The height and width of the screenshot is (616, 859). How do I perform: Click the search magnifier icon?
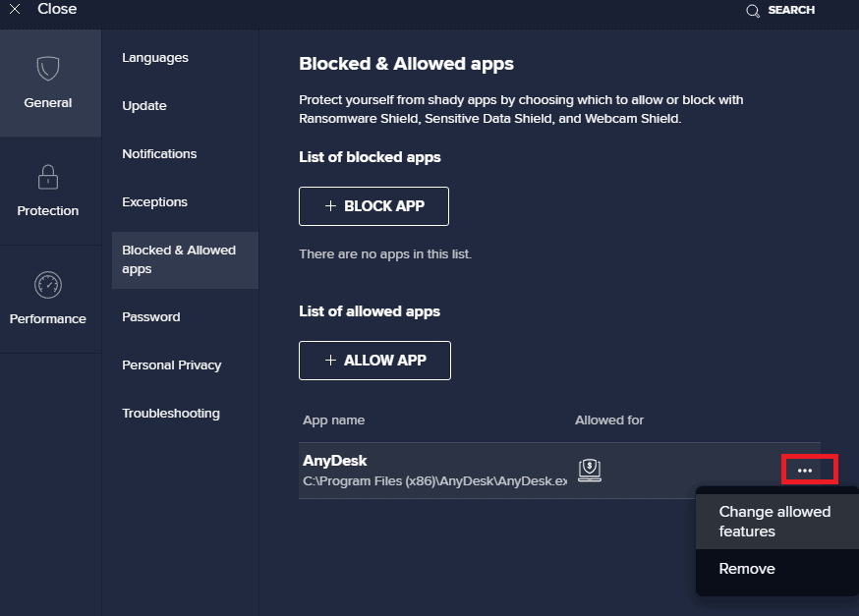(753, 11)
